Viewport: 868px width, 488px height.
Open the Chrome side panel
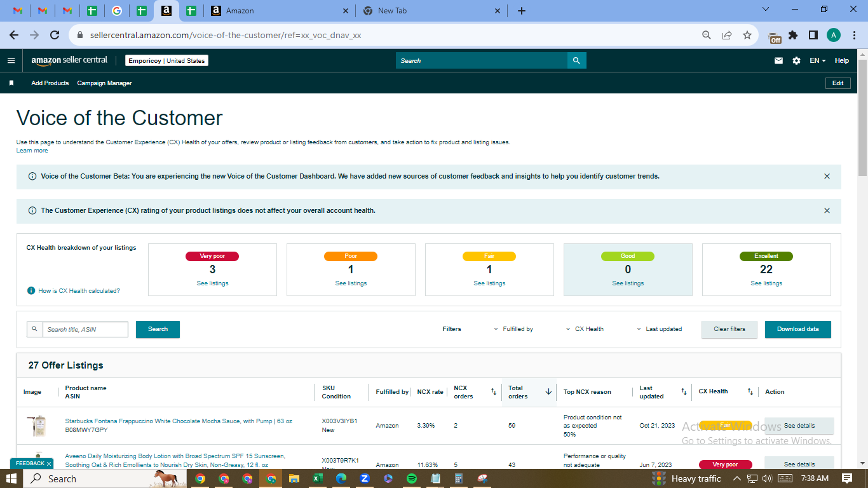813,36
